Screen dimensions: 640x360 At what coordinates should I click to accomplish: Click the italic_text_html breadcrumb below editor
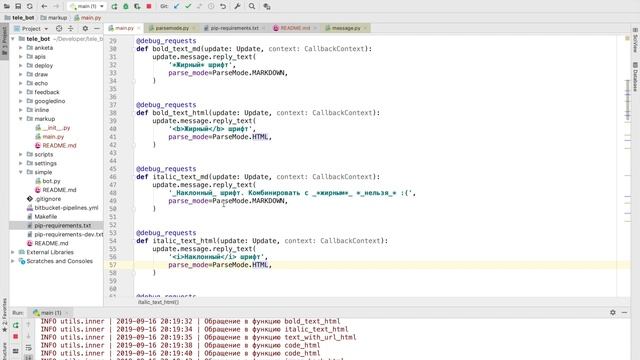[158, 302]
